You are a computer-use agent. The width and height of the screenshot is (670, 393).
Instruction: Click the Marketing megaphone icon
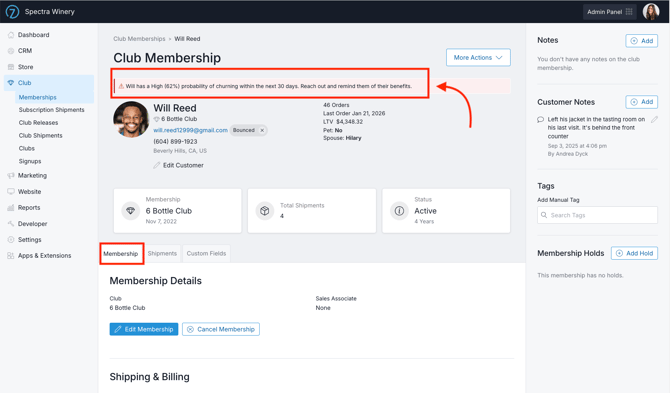(x=11, y=176)
